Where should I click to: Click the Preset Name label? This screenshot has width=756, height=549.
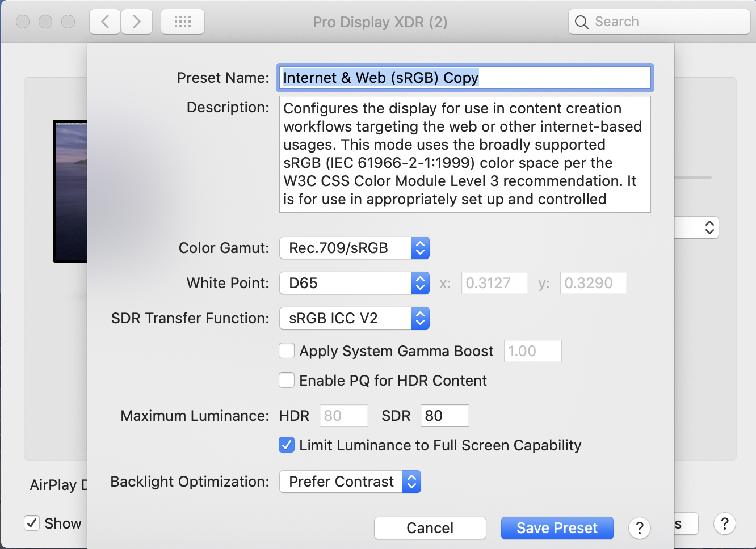(223, 78)
